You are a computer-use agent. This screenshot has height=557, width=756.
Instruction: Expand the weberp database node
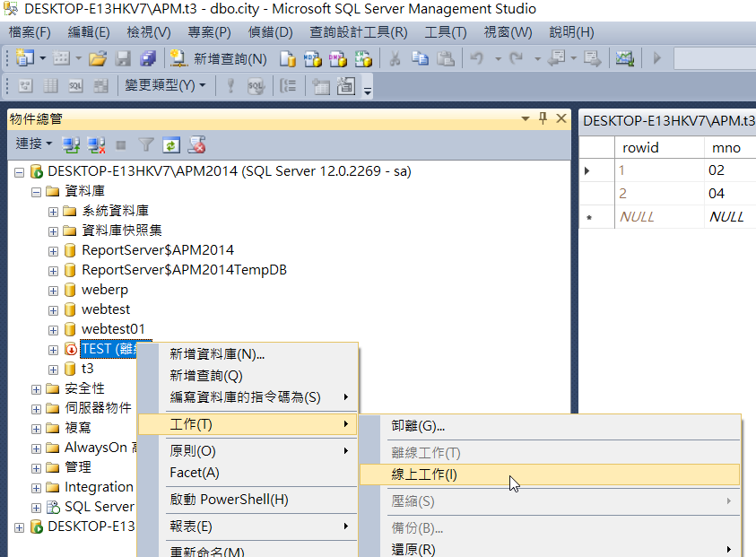(x=53, y=292)
